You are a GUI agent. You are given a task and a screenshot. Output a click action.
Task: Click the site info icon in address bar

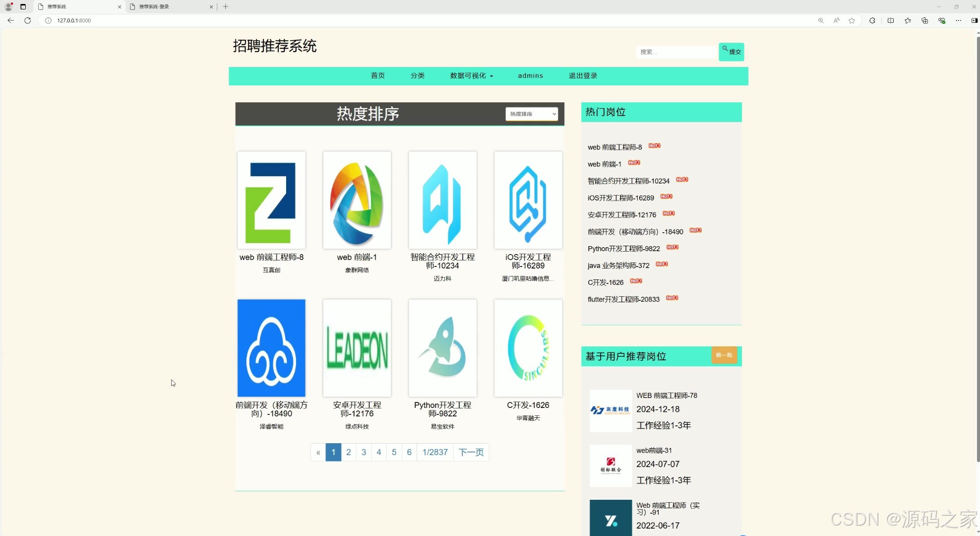[x=48, y=20]
